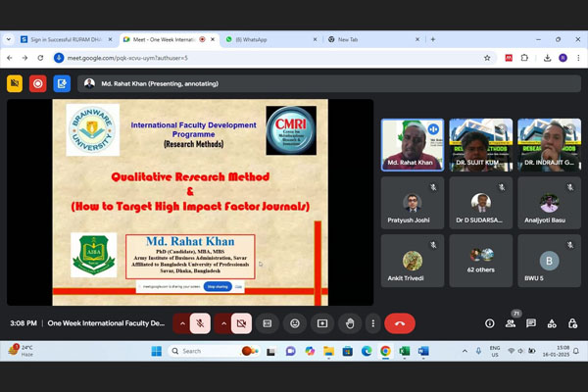Show the people list panel
The height and width of the screenshot is (392, 588).
(x=510, y=322)
